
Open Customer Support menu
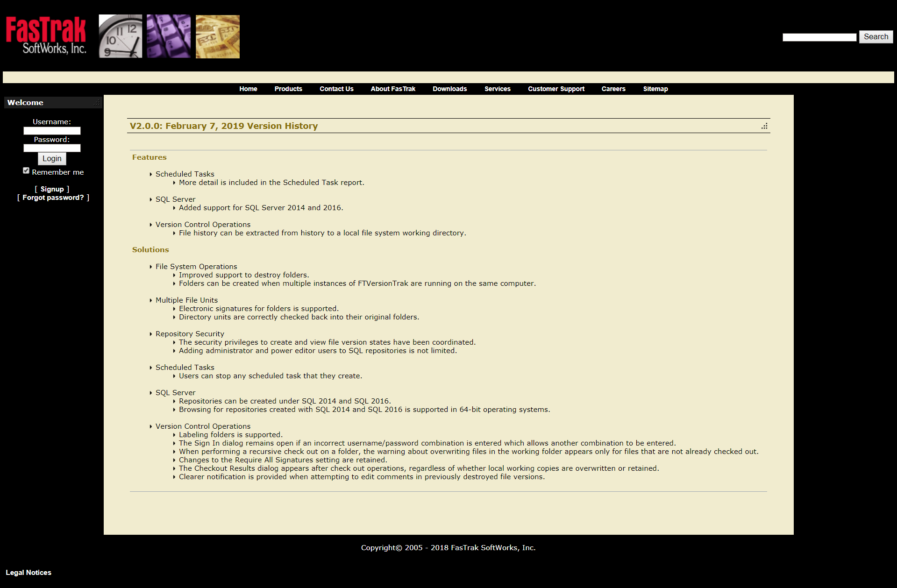click(556, 89)
